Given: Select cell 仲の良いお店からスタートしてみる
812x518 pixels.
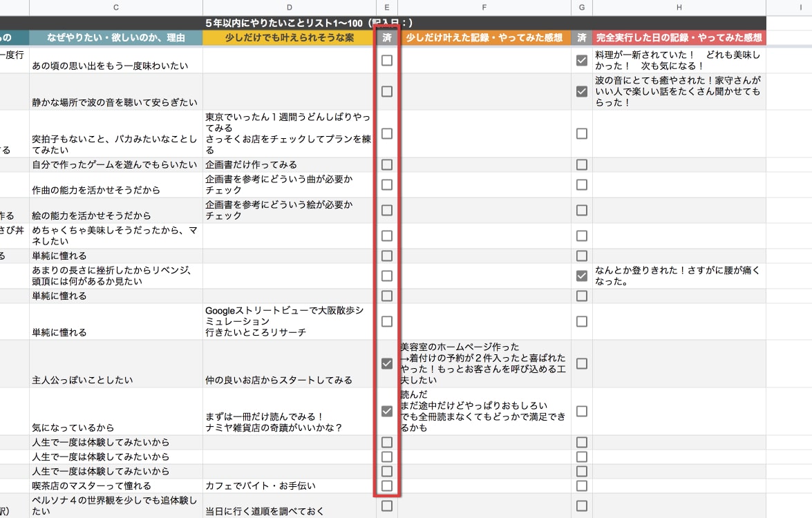Looking at the screenshot, I should [290, 363].
